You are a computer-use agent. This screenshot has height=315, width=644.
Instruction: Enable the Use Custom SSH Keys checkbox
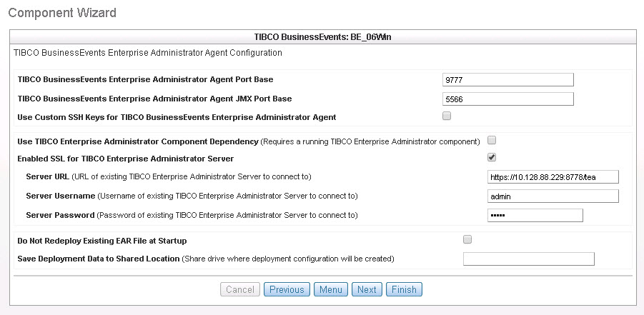click(447, 116)
